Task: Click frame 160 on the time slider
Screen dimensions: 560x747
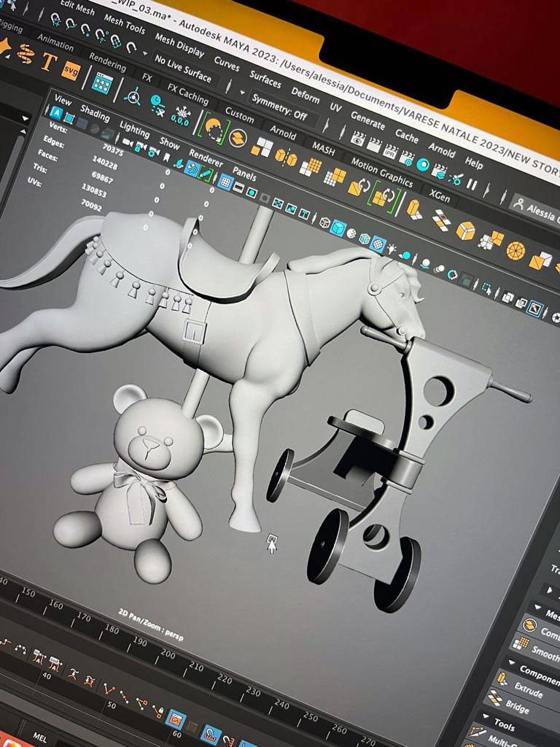Action: [x=55, y=605]
